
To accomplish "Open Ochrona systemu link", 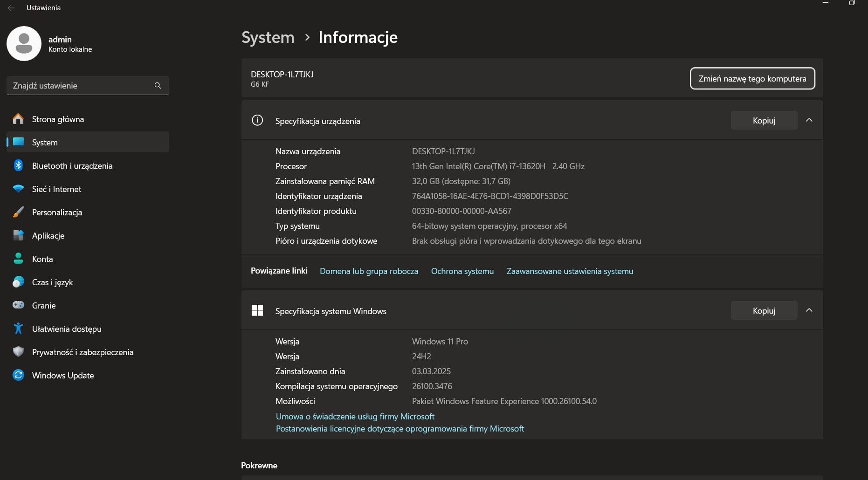I will (x=462, y=271).
